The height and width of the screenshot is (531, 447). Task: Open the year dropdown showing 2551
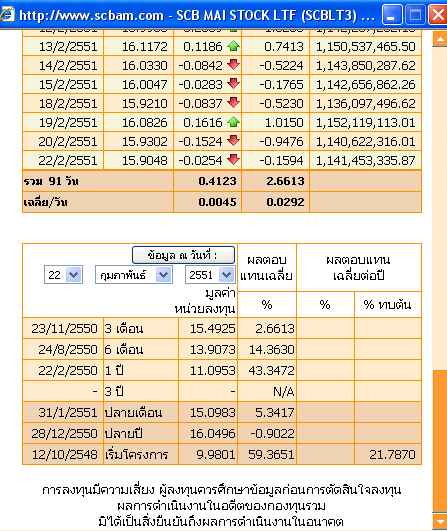click(210, 275)
